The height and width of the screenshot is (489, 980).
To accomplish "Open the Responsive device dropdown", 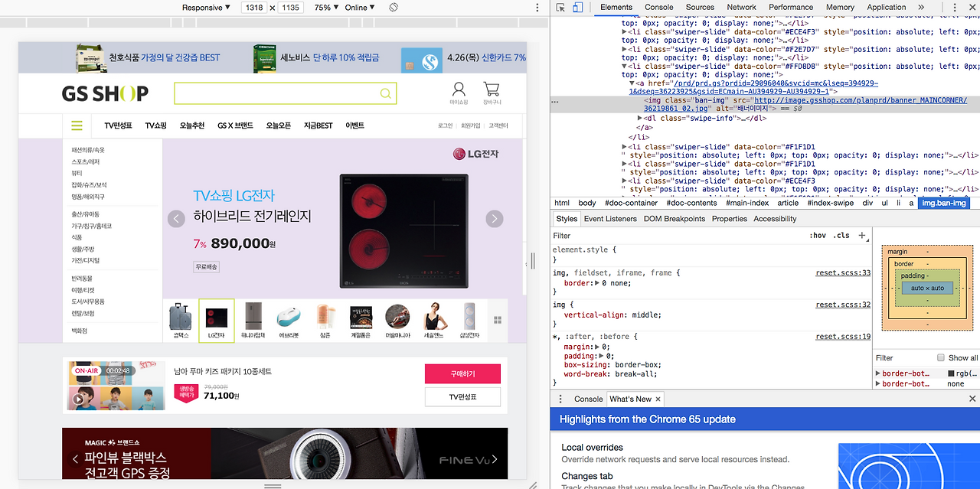I will 206,8.
